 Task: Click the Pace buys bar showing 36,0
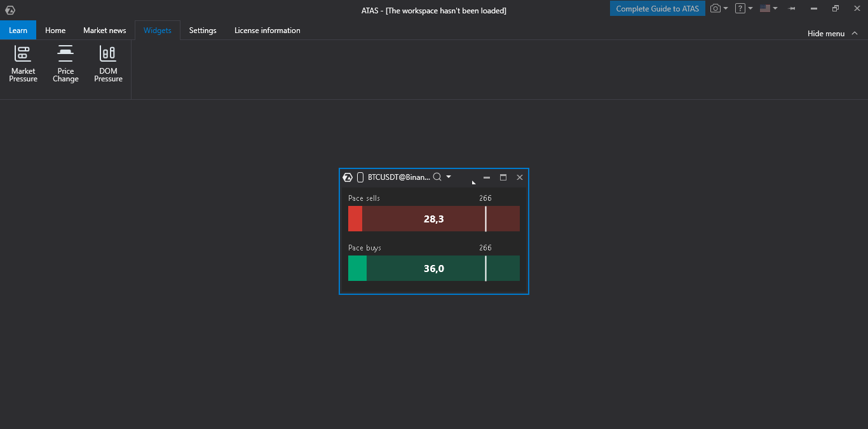click(x=434, y=268)
